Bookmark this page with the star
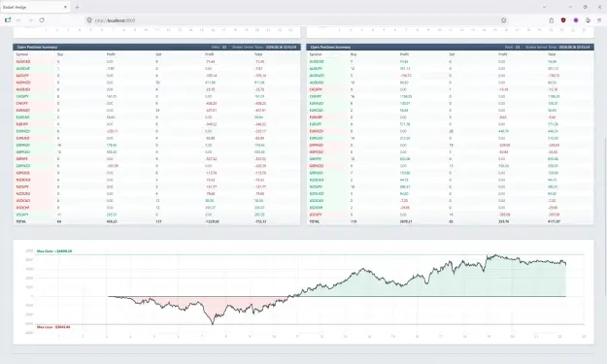The height and width of the screenshot is (364, 607). coord(503,20)
